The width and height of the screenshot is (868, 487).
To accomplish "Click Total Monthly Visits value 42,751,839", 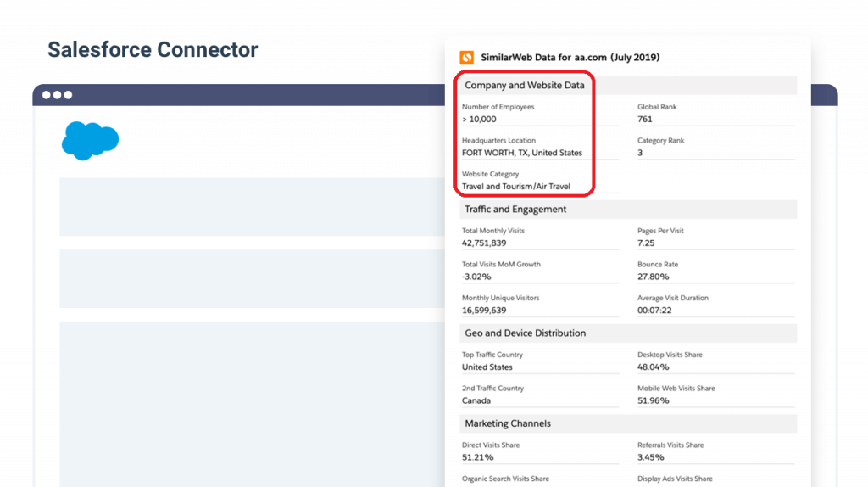I will [x=484, y=243].
